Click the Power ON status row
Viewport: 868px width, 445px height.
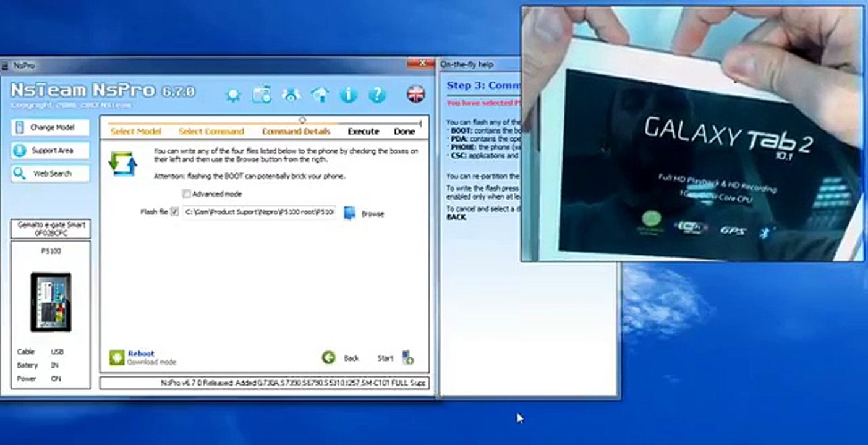tap(39, 379)
